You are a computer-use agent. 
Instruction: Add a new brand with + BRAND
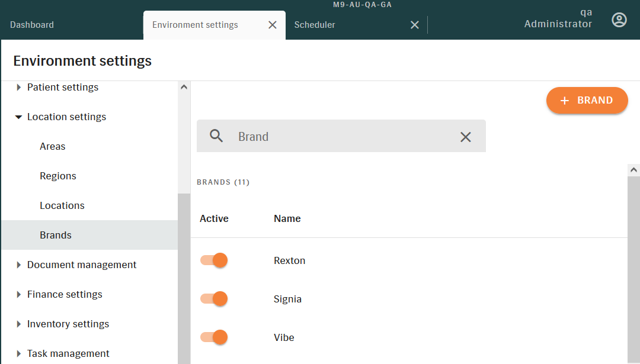[587, 100]
